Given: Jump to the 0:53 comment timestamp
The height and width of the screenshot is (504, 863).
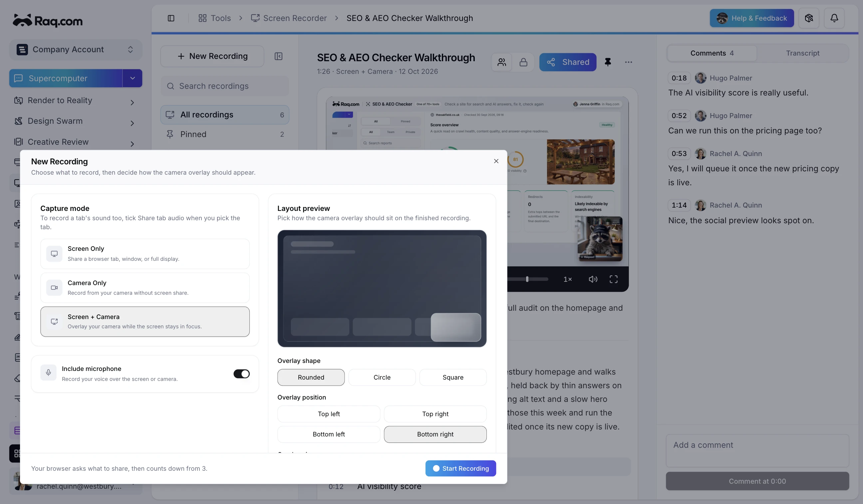Looking at the screenshot, I should (x=679, y=154).
